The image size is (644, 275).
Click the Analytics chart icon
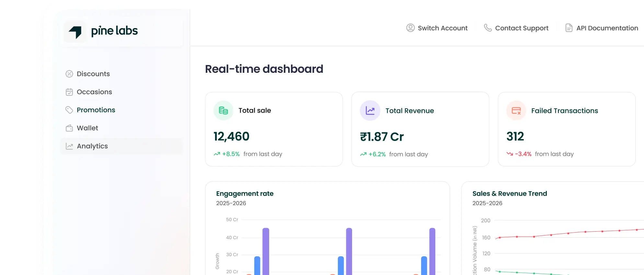tap(69, 146)
